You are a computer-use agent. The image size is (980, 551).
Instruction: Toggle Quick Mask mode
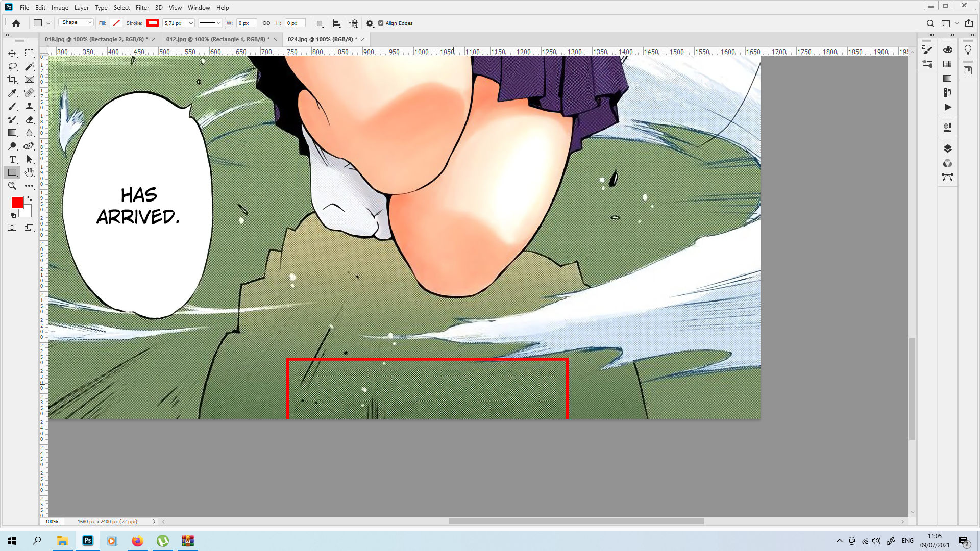coord(12,228)
